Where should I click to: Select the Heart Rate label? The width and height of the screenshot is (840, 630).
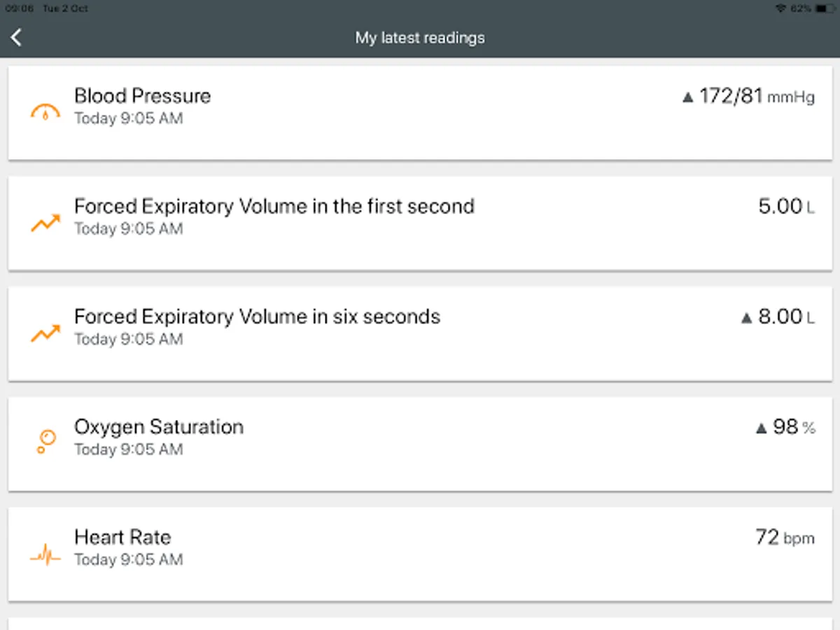point(122,537)
